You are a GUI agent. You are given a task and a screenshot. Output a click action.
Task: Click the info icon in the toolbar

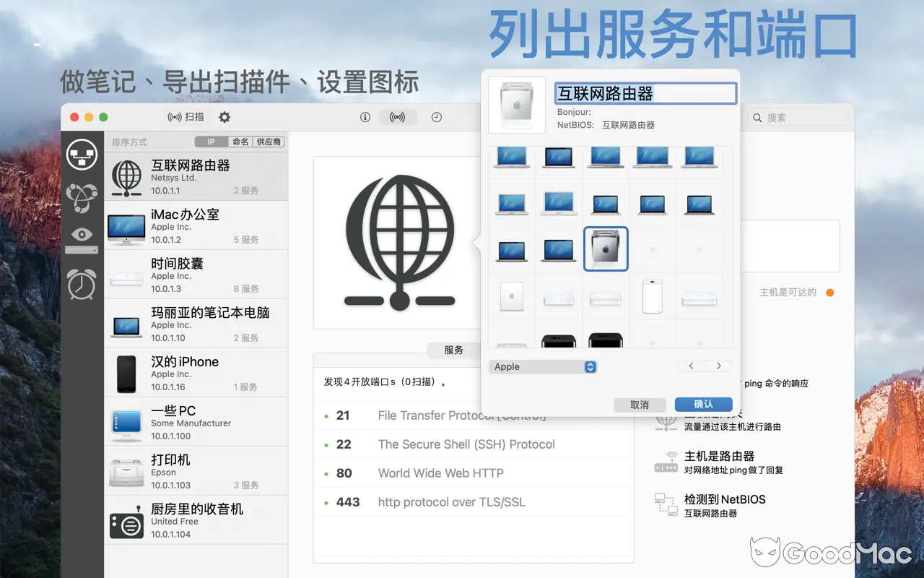pos(365,116)
